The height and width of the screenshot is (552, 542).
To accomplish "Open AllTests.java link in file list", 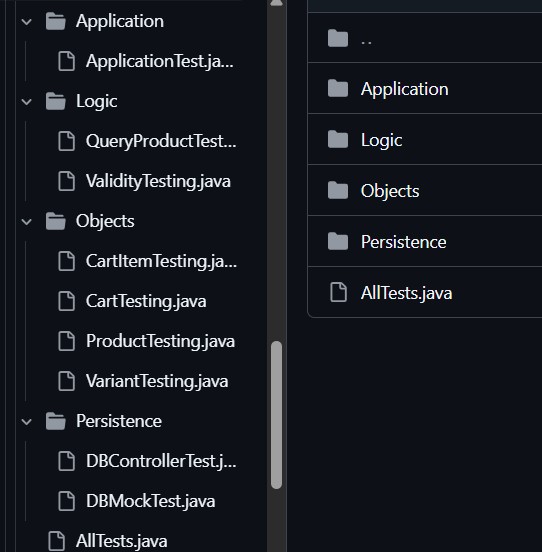I will [x=406, y=293].
